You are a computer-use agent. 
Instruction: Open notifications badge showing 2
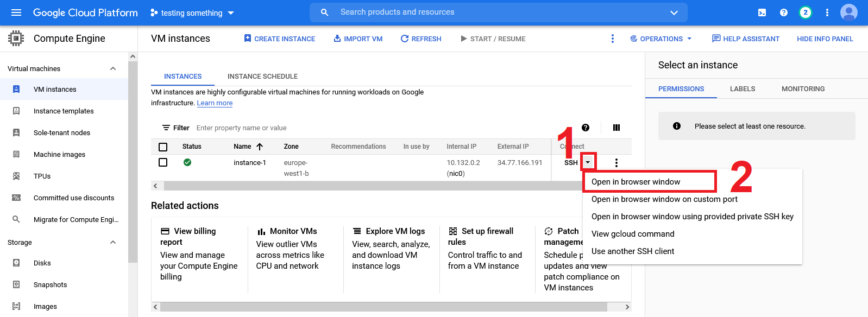tap(805, 12)
